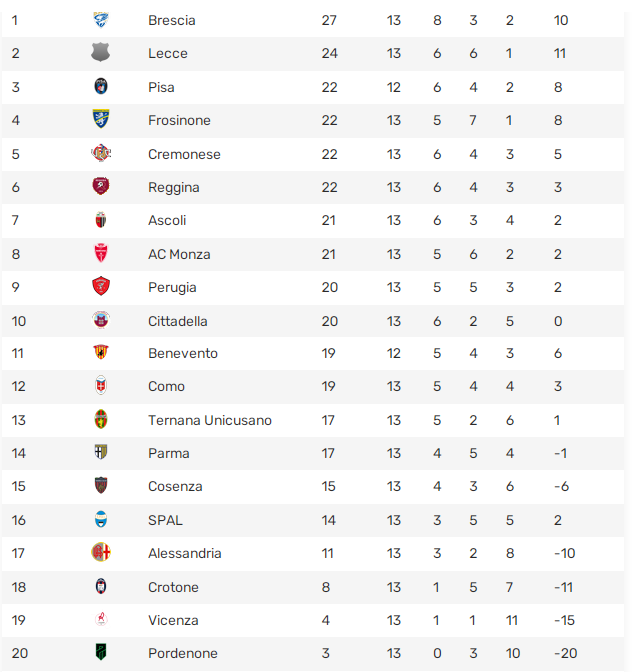Open the AC Monza team name
The image size is (641, 672).
tap(179, 254)
